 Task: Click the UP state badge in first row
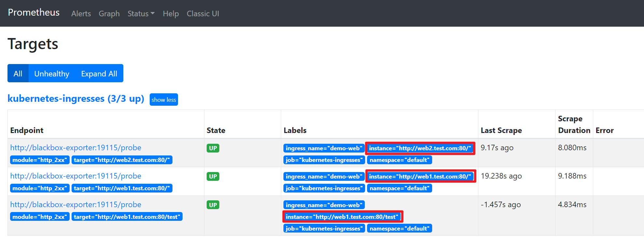(213, 148)
